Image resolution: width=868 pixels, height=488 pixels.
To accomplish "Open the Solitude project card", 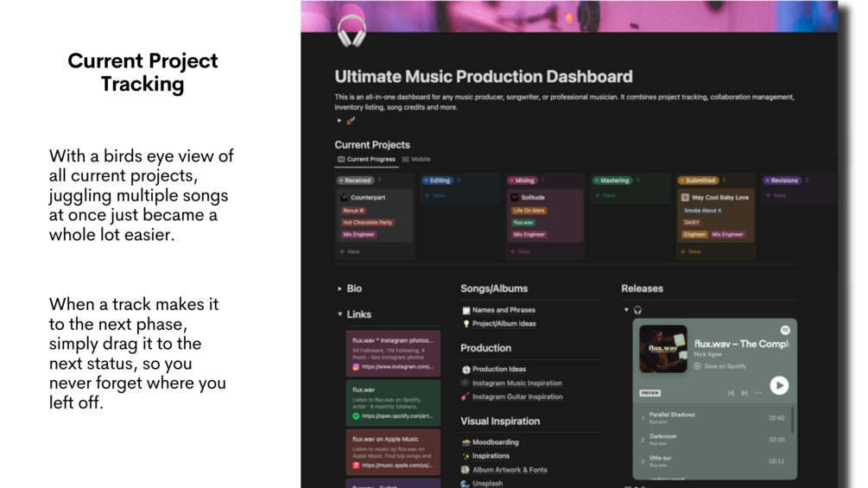I will click(545, 215).
